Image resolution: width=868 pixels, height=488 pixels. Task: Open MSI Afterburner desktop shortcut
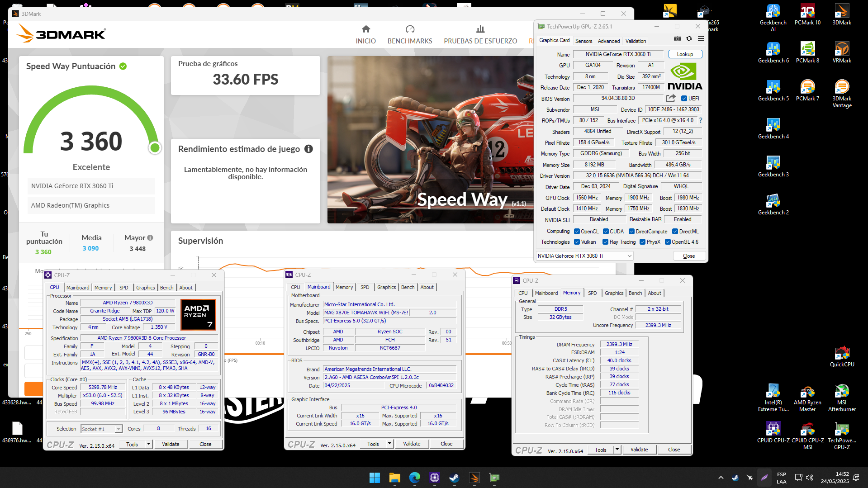tap(842, 398)
